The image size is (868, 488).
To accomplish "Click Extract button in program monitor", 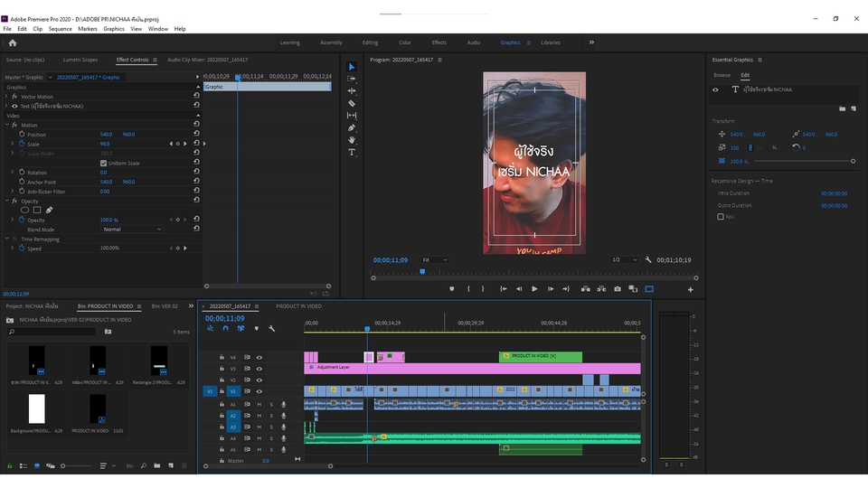I will (x=601, y=289).
